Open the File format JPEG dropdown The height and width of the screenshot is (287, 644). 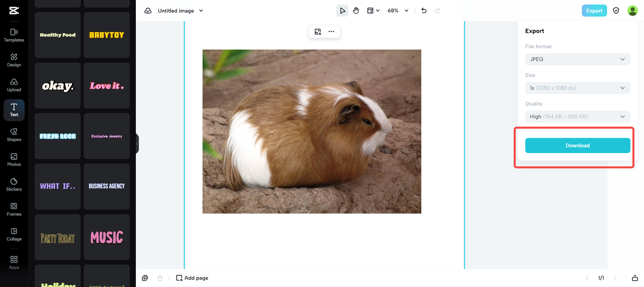tap(578, 59)
